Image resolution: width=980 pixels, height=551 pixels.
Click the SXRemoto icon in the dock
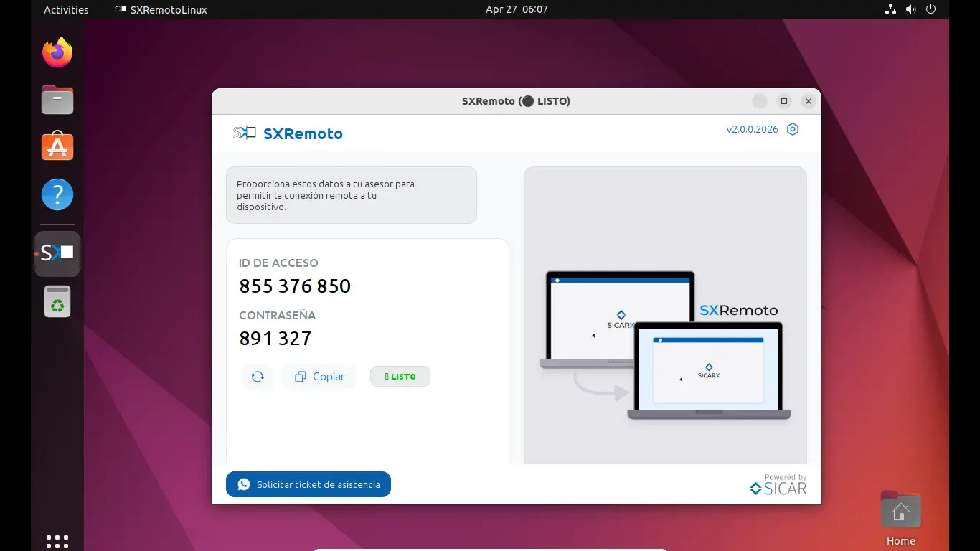[x=57, y=253]
